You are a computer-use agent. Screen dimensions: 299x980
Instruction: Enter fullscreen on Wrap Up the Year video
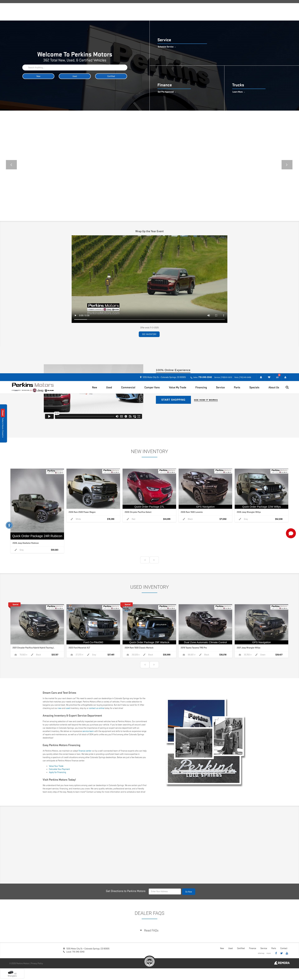[x=216, y=315]
